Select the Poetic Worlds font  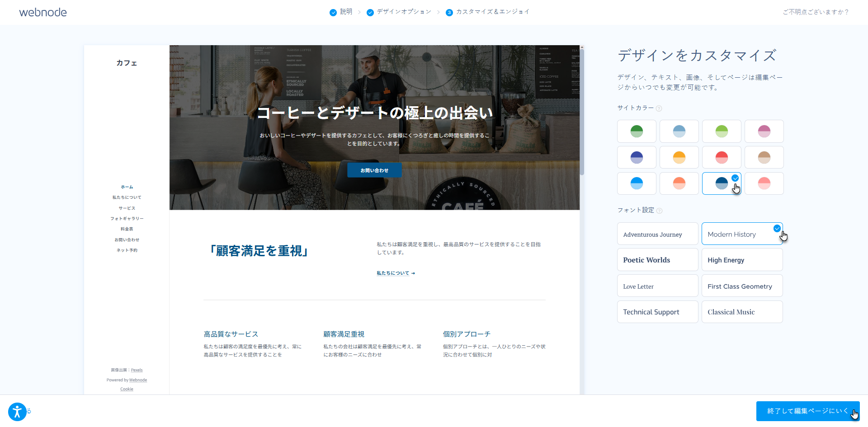pyautogui.click(x=658, y=260)
